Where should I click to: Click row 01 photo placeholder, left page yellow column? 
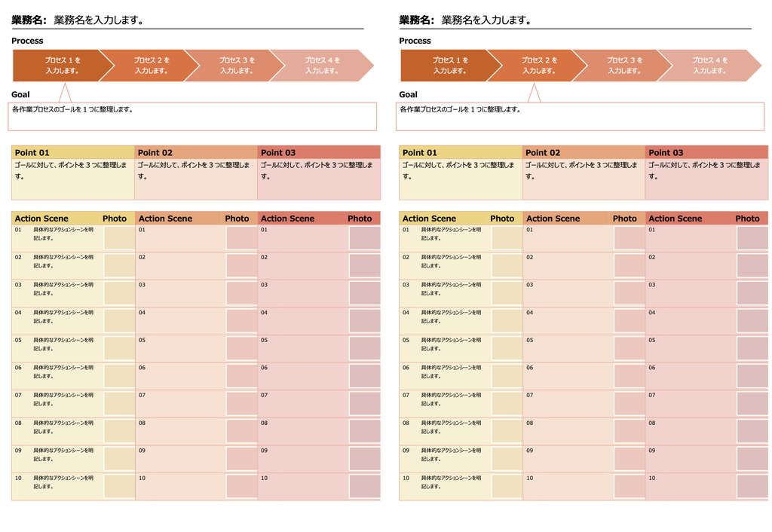(x=119, y=238)
